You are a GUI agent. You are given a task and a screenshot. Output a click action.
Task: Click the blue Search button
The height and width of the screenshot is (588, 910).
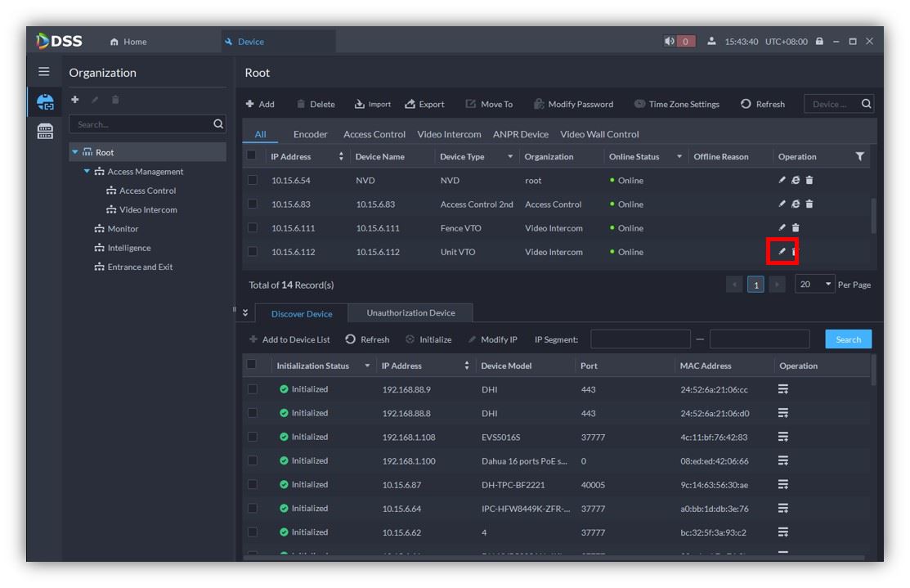coord(848,339)
